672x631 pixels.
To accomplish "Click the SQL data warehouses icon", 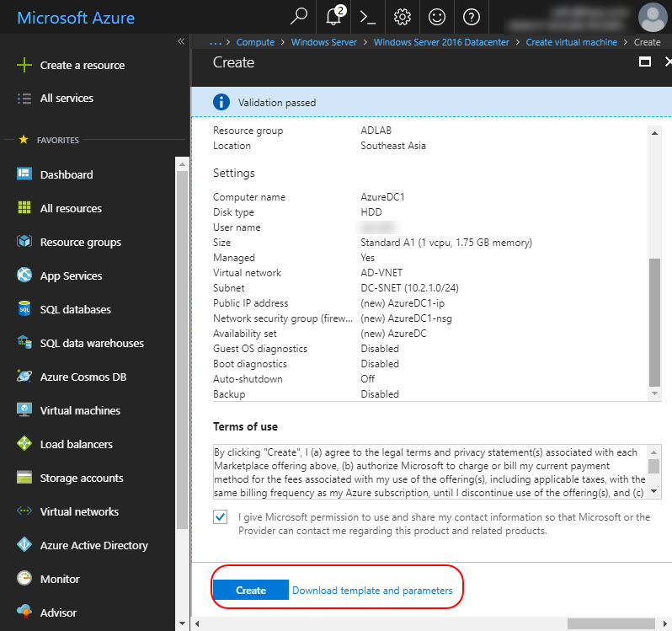I will click(24, 342).
